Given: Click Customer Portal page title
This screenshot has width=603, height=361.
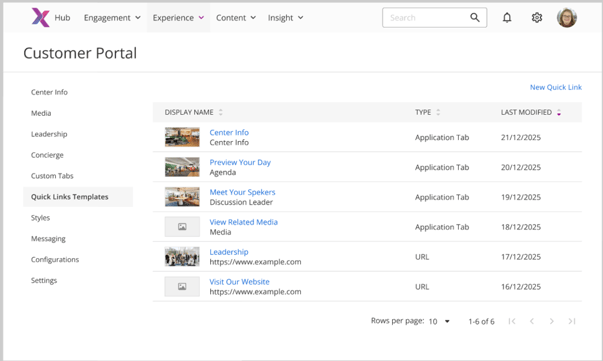Looking at the screenshot, I should click(x=80, y=53).
